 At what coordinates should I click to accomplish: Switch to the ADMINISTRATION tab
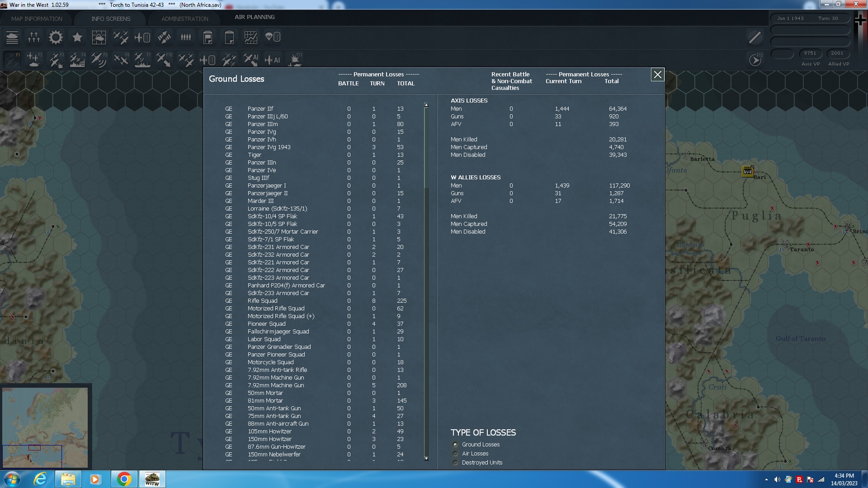click(184, 19)
